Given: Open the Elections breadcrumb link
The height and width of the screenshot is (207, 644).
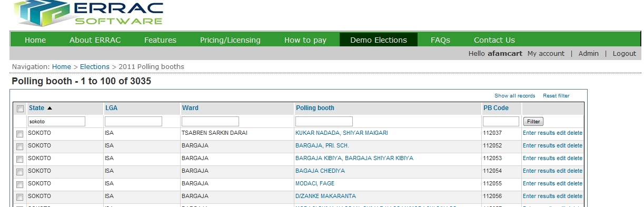Looking at the screenshot, I should tap(95, 67).
